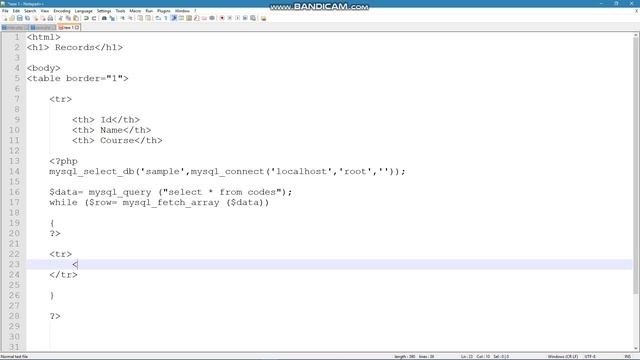The width and height of the screenshot is (640, 360).
Task: Click the Redo toolbar icon
Action: point(93,18)
